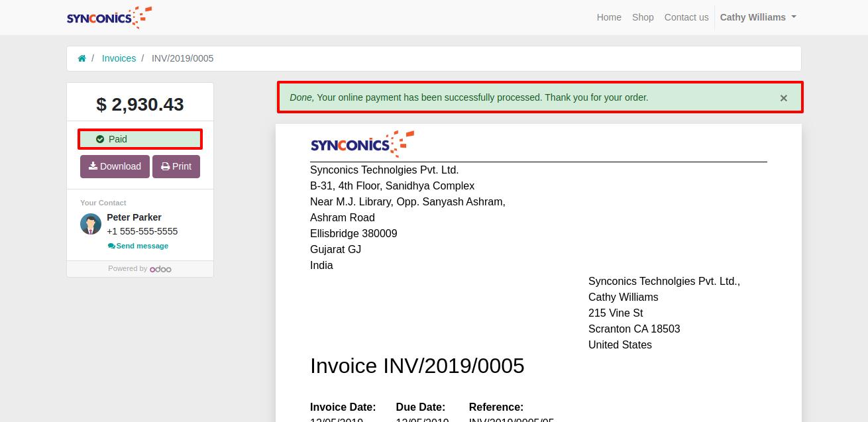Expand the Cathy Williams user dropdown

click(x=758, y=17)
